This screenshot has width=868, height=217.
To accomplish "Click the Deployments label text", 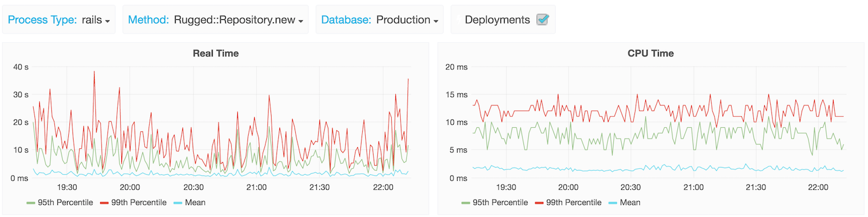I will tap(497, 20).
